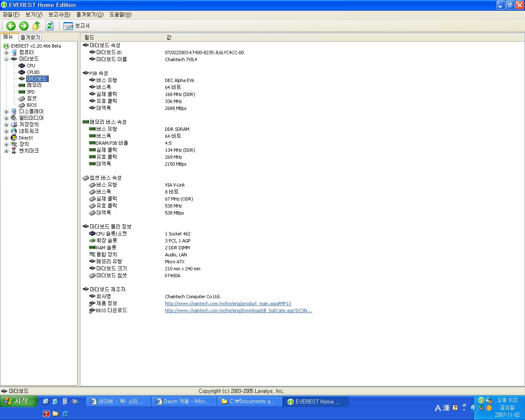Expand the 멀티미디어 tree node

[6, 118]
